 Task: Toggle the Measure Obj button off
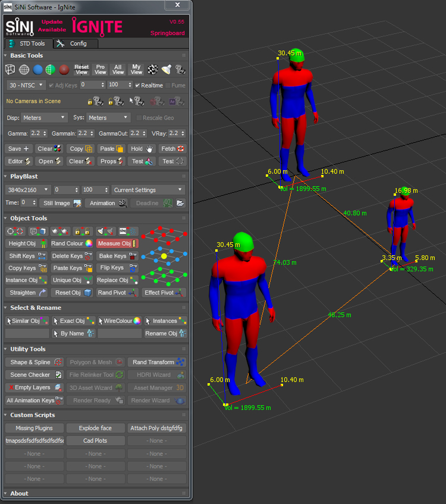(x=117, y=243)
